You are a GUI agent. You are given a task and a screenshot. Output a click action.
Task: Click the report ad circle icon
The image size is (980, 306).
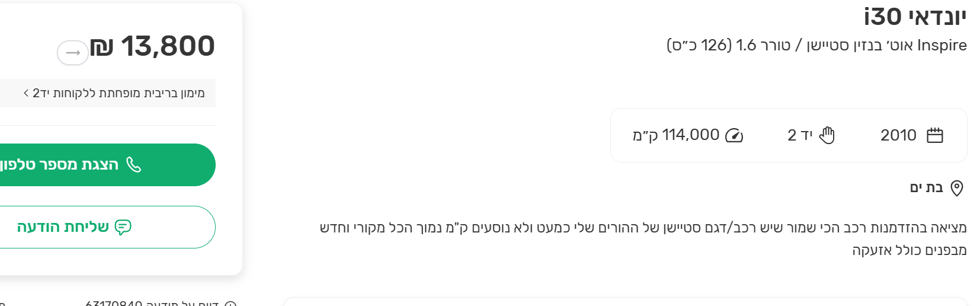pyautogui.click(x=231, y=304)
